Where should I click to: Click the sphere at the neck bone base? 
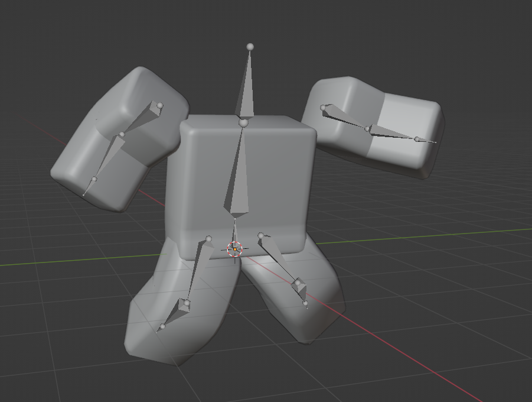(x=242, y=122)
